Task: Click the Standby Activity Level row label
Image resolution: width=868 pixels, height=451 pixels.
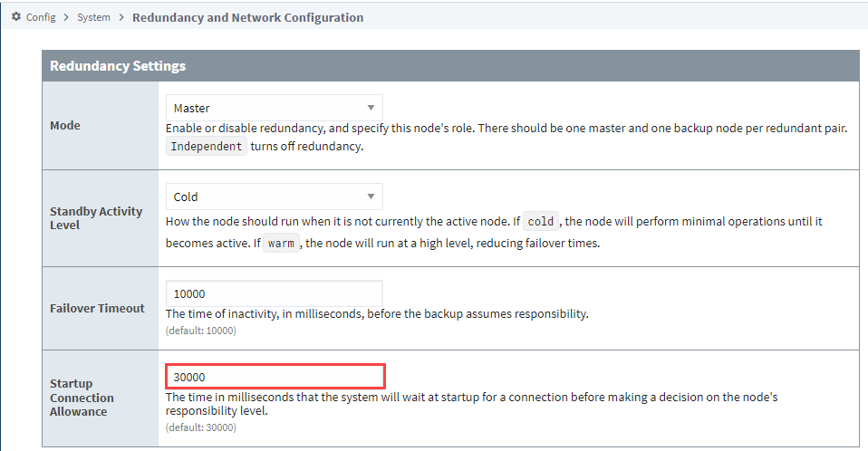Action: coord(96,218)
